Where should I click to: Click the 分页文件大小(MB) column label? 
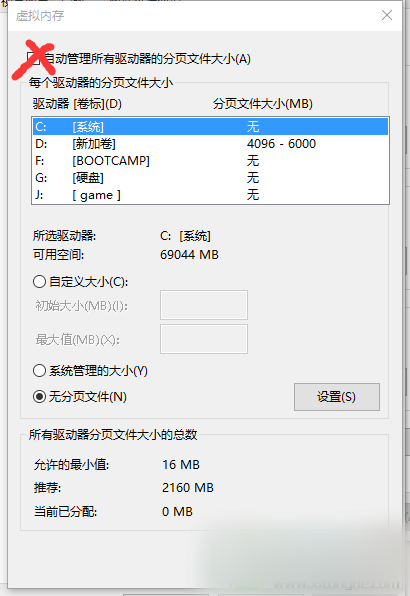pos(263,104)
